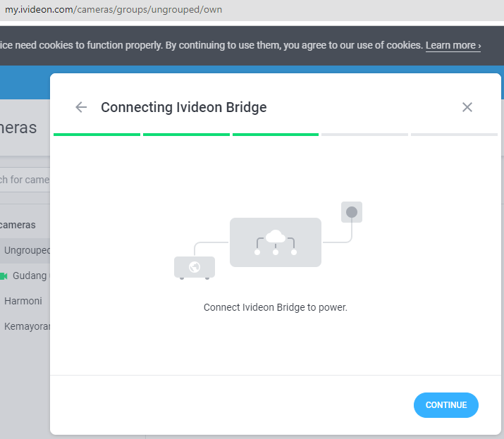504x439 pixels.
Task: Click the green camera icon beside Gudang
Action: pyautogui.click(x=4, y=276)
